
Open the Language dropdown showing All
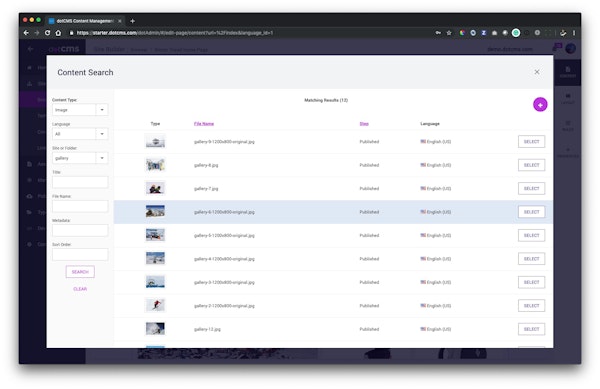click(80, 134)
